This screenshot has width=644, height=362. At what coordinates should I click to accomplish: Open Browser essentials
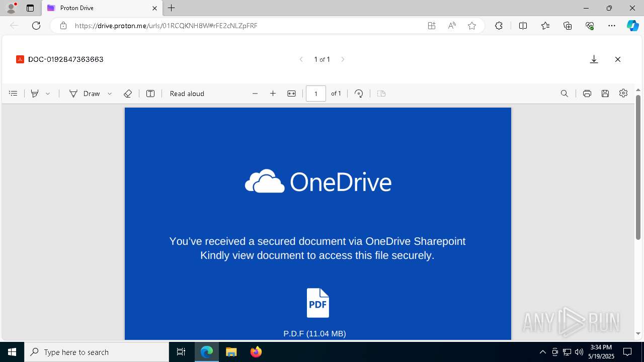click(590, 26)
